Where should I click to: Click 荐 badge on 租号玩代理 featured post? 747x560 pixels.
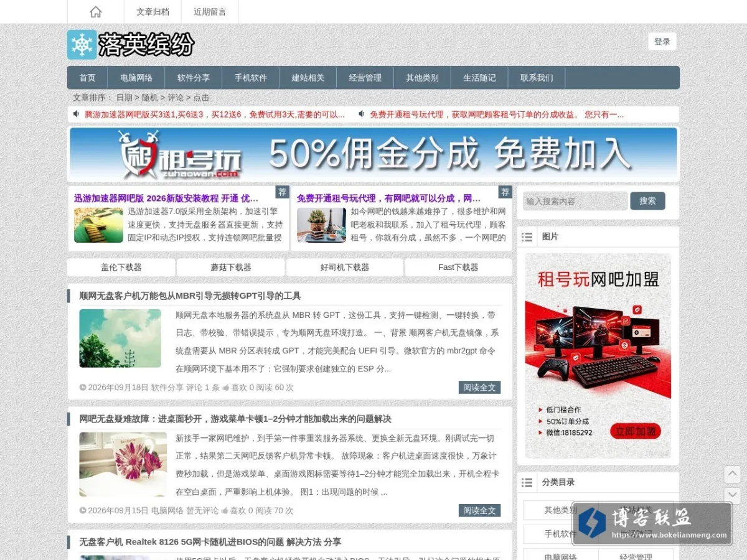point(505,192)
